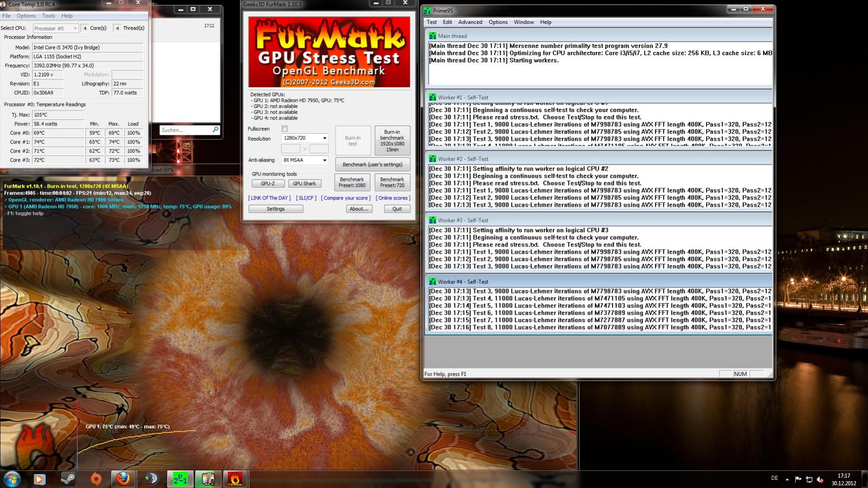Run Benchmark with user's settings
Screen dimensions: 868x488
(372, 165)
